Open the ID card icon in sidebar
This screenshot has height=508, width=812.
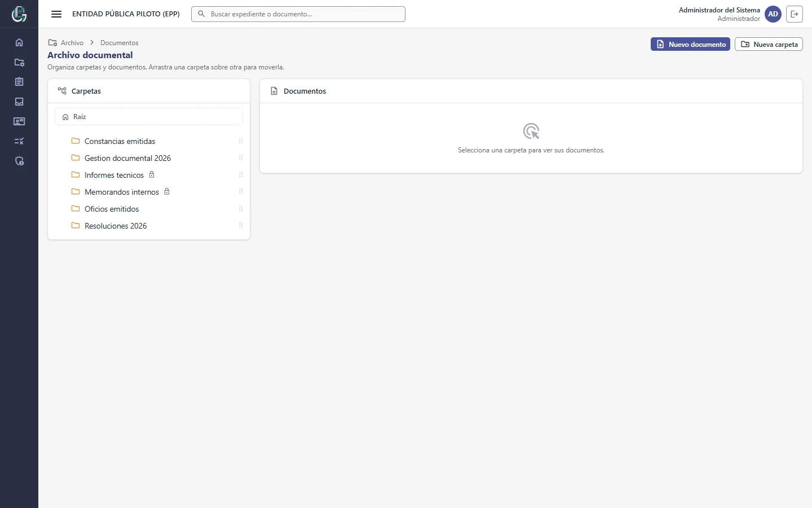click(x=19, y=121)
